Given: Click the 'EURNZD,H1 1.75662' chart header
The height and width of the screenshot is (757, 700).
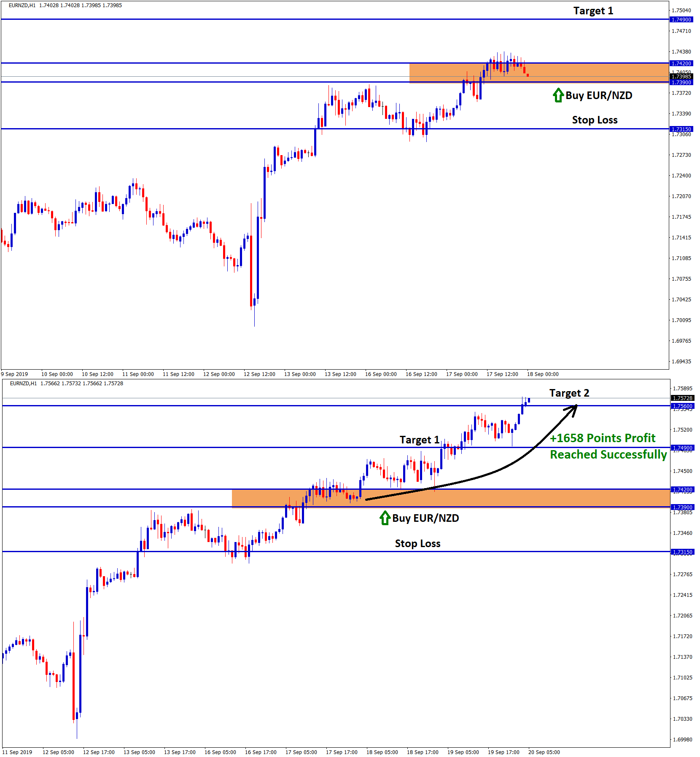Looking at the screenshot, I should click(67, 384).
